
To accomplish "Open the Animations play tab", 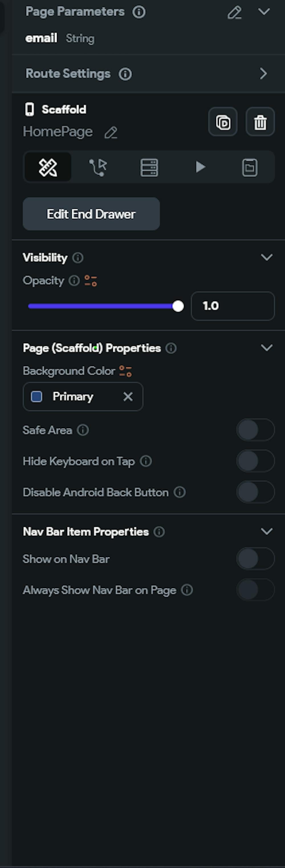I will [200, 167].
